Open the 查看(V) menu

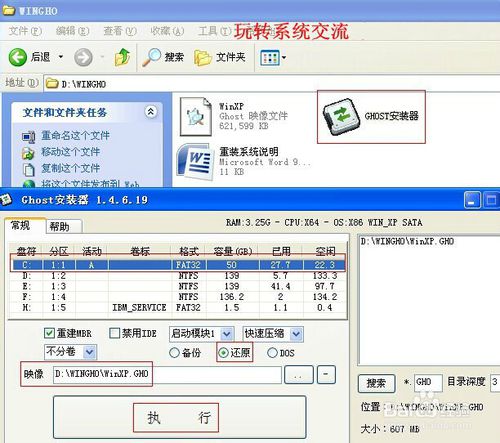tap(120, 31)
